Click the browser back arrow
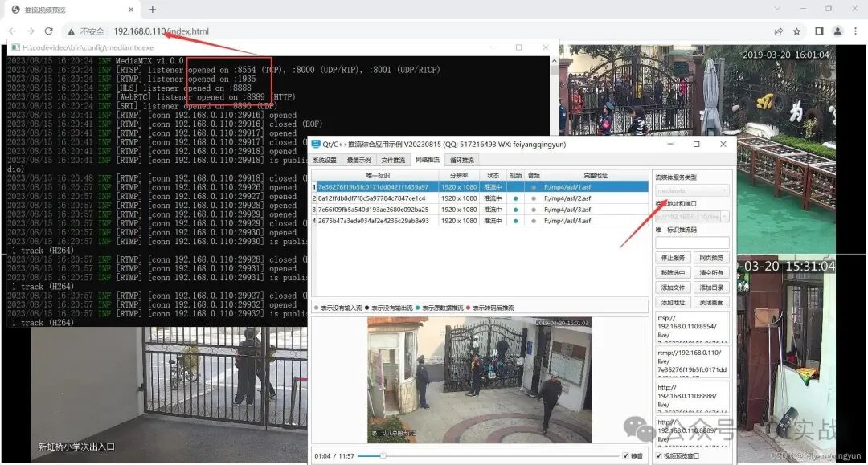The image size is (868, 465). [x=12, y=30]
